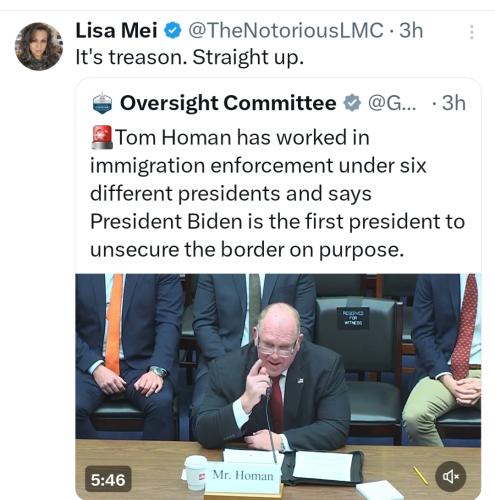Click Oversight Committee's gray verified badge
Viewport: 495px width, 500px height.
click(352, 103)
